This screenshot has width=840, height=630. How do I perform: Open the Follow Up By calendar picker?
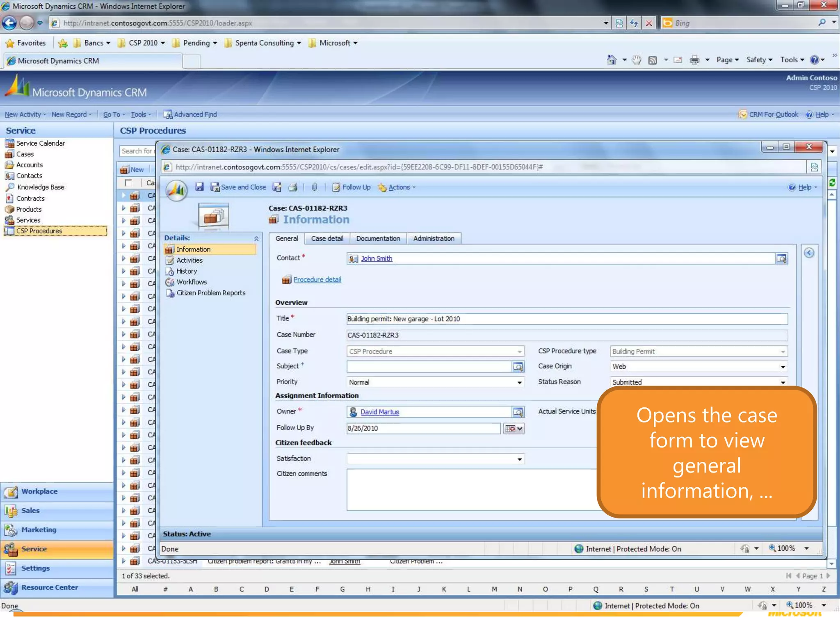tap(514, 428)
